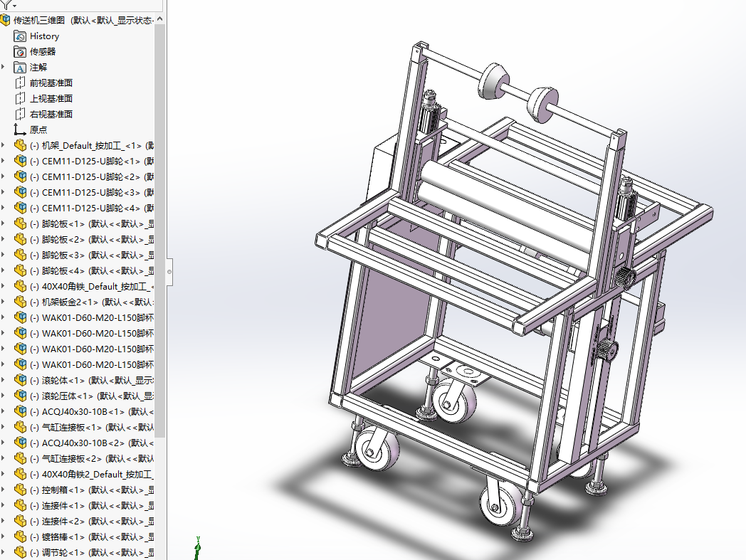Image resolution: width=746 pixels, height=560 pixels.
Task: Expand the 滚轮体<1> tree node
Action: tap(3, 380)
